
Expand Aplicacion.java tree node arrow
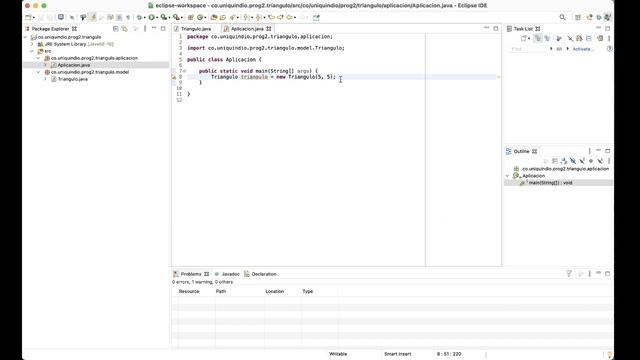tap(45, 65)
